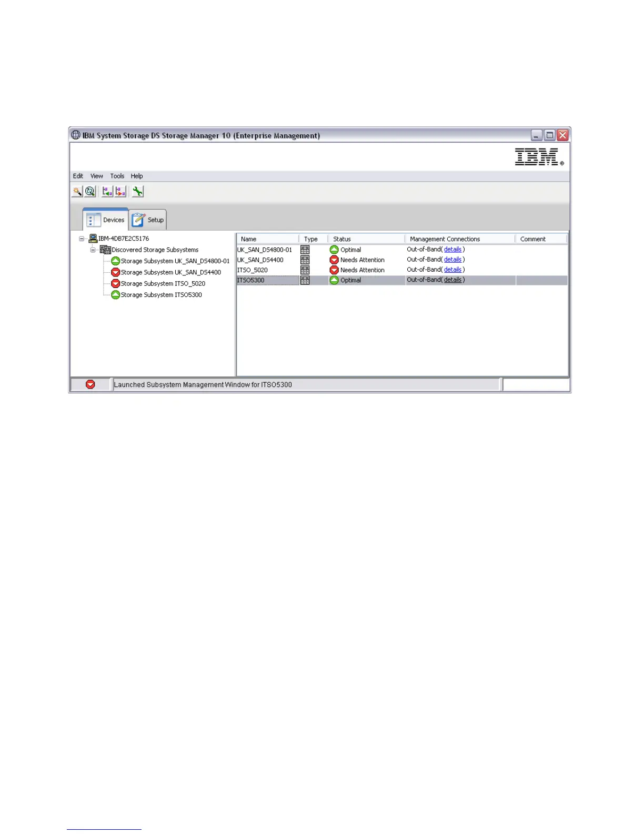Viewport: 644px width, 834px height.
Task: Select Storage Subsystem UK_SAN_DS4400 tree label
Action: [x=171, y=272]
